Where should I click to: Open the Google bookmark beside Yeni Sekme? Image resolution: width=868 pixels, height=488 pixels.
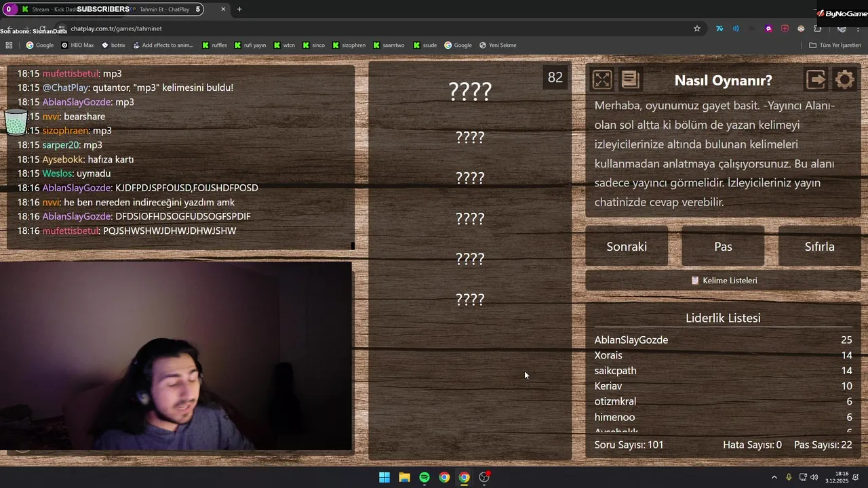pos(458,45)
